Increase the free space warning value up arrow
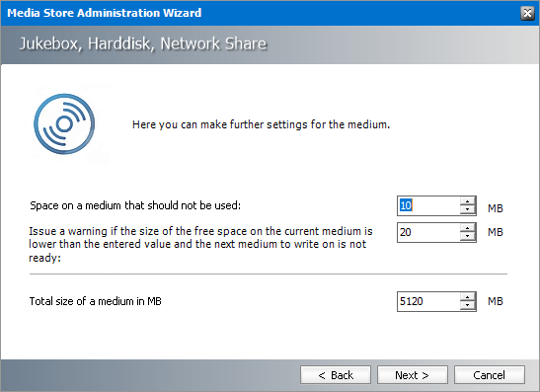Image resolution: width=540 pixels, height=392 pixels. click(x=467, y=228)
